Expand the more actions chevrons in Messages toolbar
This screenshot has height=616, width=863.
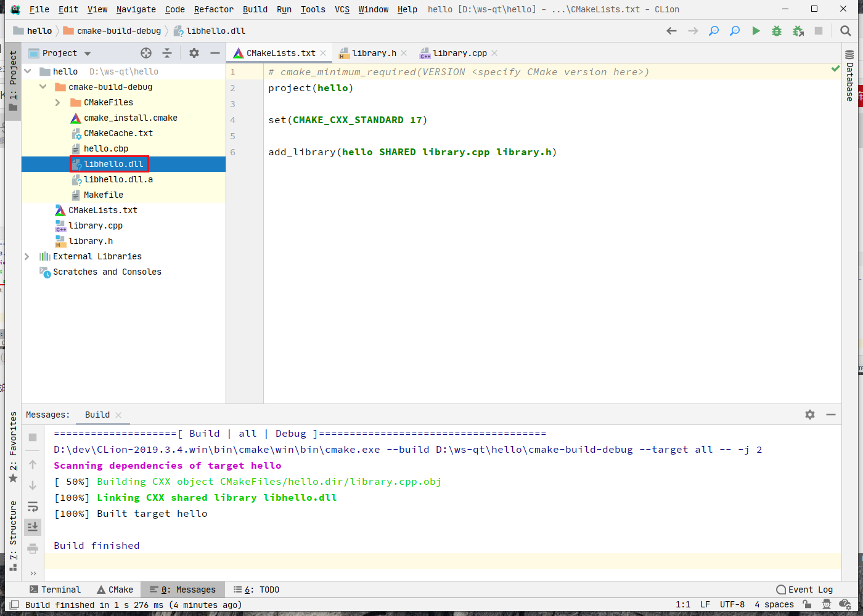[33, 573]
